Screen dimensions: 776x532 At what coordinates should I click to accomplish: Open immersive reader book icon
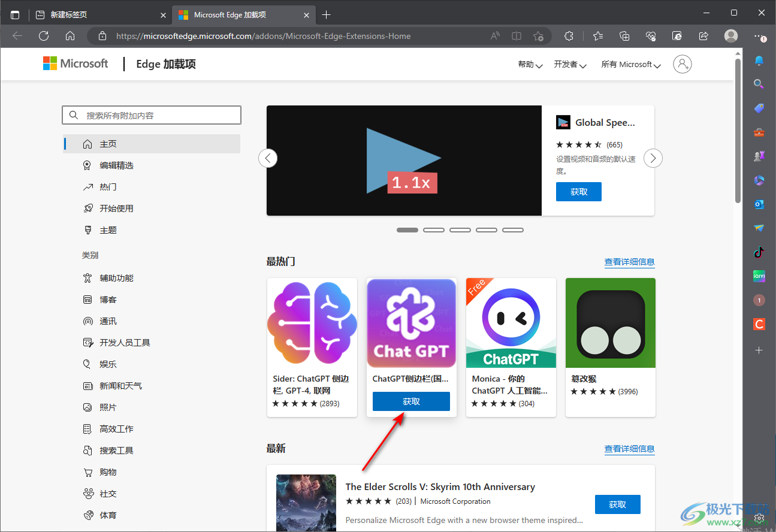click(x=517, y=36)
